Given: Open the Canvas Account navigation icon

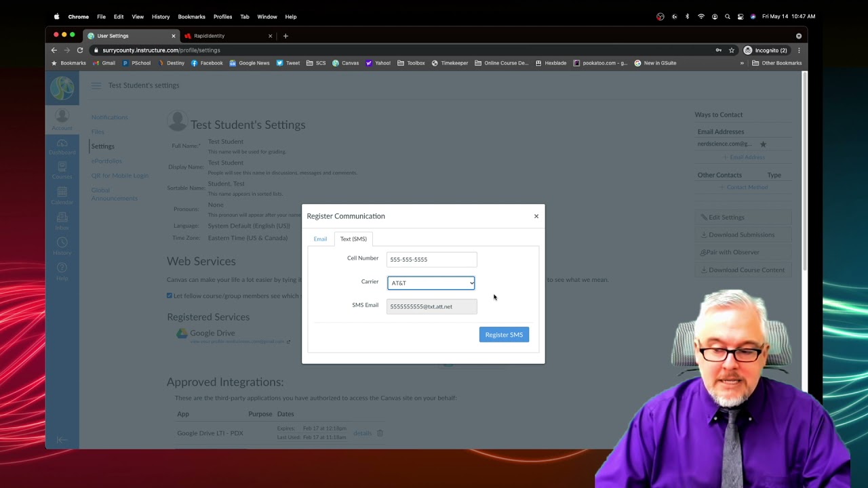Looking at the screenshot, I should click(62, 119).
